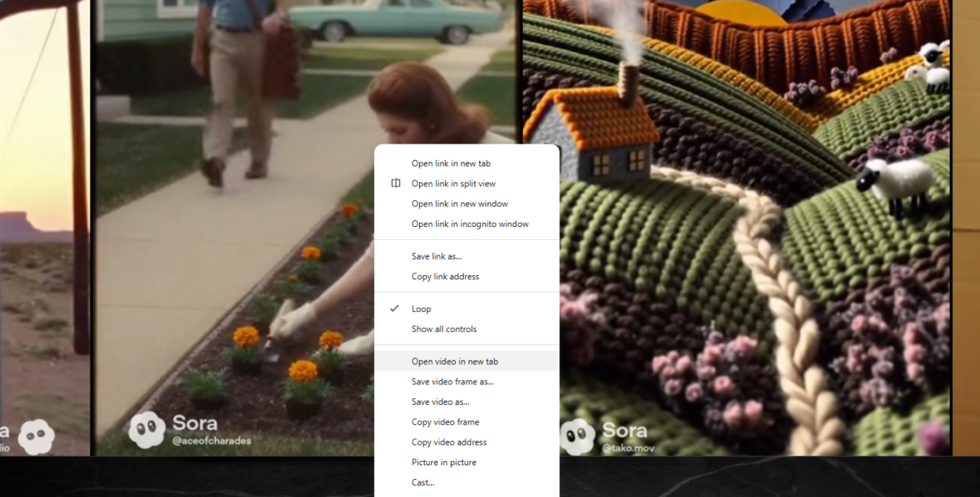Click the Sora cloud icon on the leftmost video
980x497 pixels.
pyautogui.click(x=34, y=437)
